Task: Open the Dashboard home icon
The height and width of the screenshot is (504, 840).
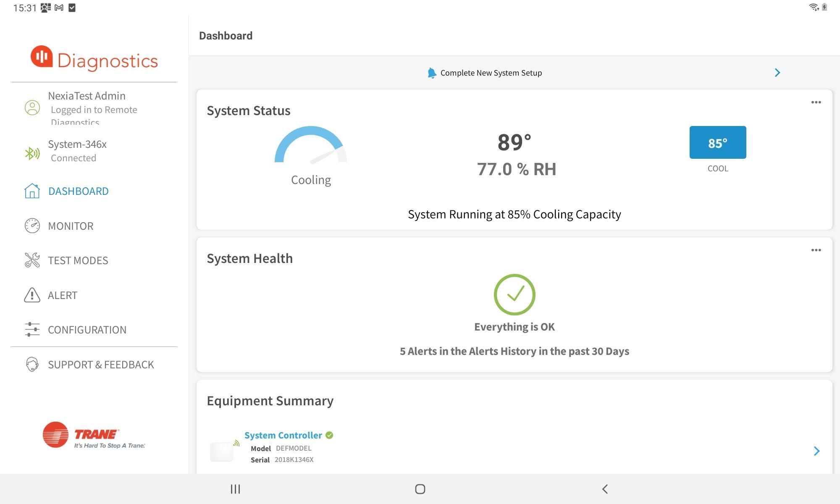Action: [32, 191]
